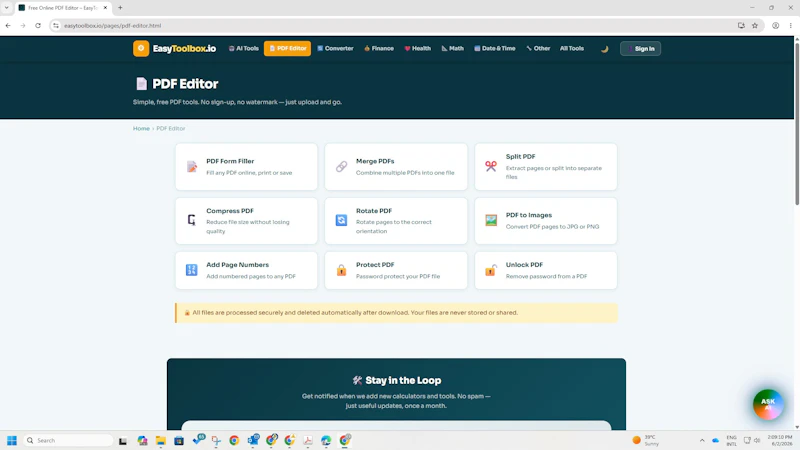Viewport: 800px width, 450px height.
Task: Open the Add Page Numbers title
Action: 237,265
